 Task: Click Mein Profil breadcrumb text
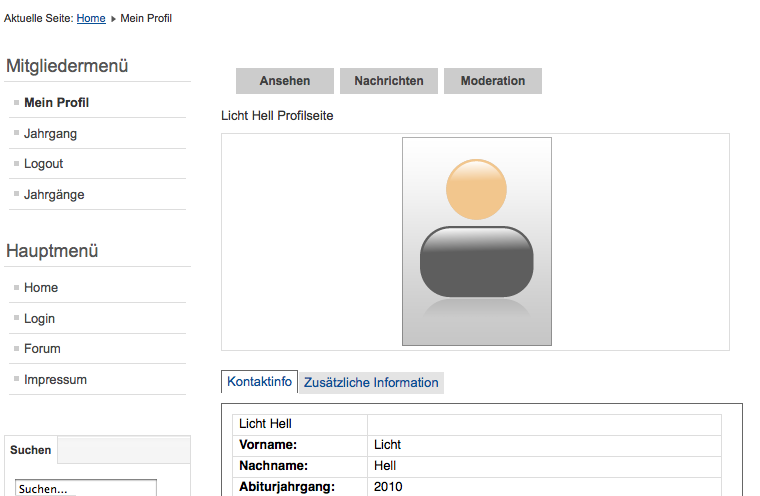pyautogui.click(x=146, y=18)
